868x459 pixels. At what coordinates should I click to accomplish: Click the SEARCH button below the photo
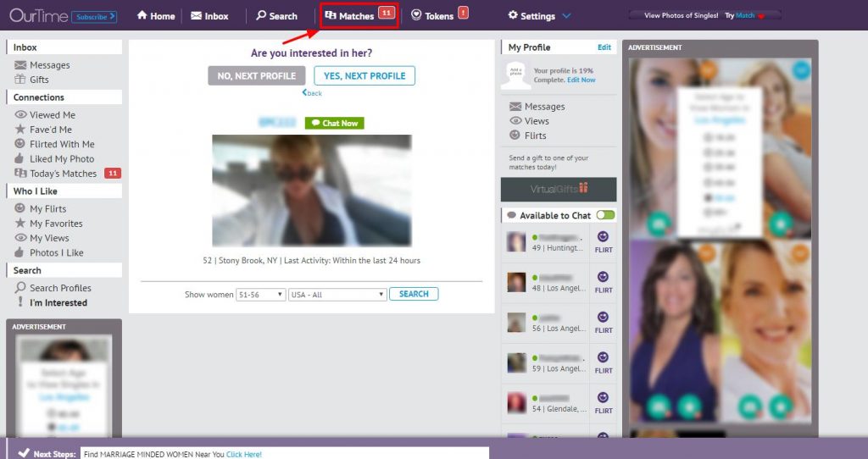point(414,294)
